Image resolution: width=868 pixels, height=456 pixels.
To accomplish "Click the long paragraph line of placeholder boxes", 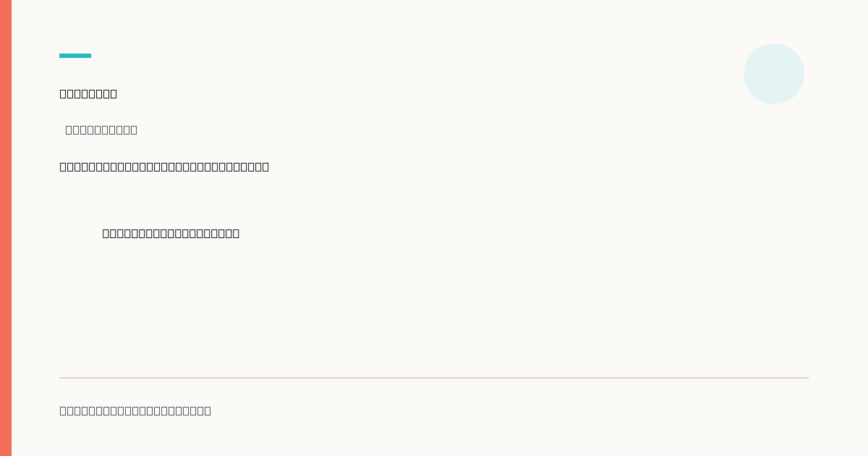I will 164,166.
